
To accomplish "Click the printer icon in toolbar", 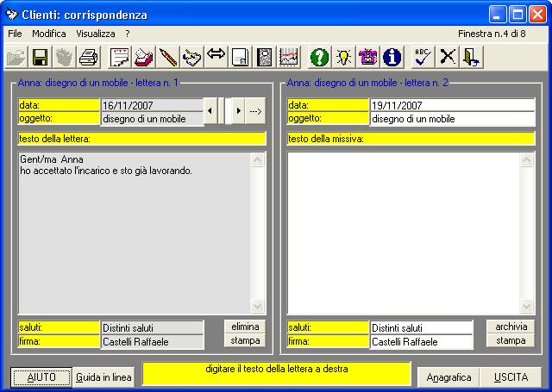I will coord(88,57).
